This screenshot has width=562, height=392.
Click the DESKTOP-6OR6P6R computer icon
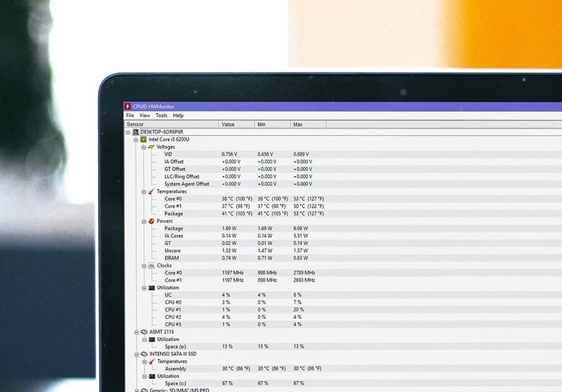[x=136, y=132]
